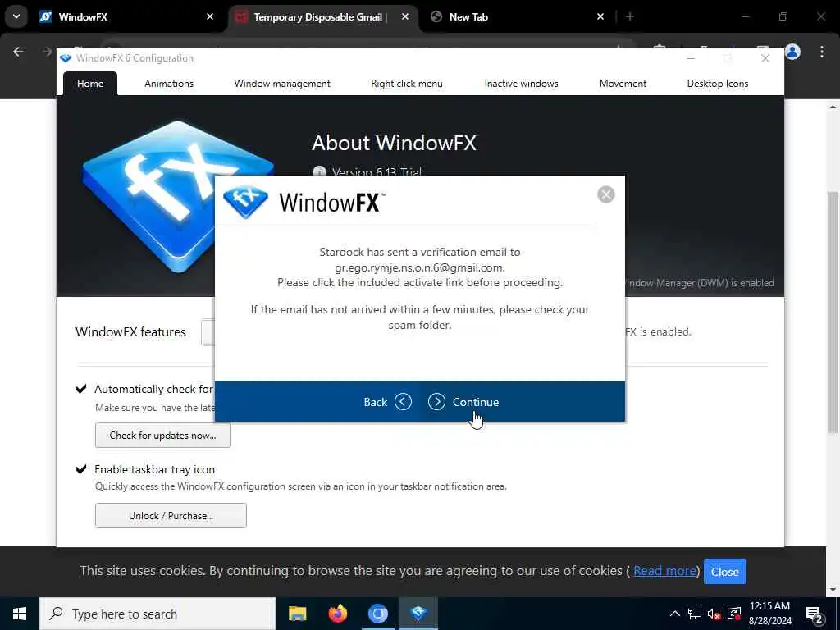Open a new browser tab with plus icon
Screen dimensions: 840x630
coord(630,17)
